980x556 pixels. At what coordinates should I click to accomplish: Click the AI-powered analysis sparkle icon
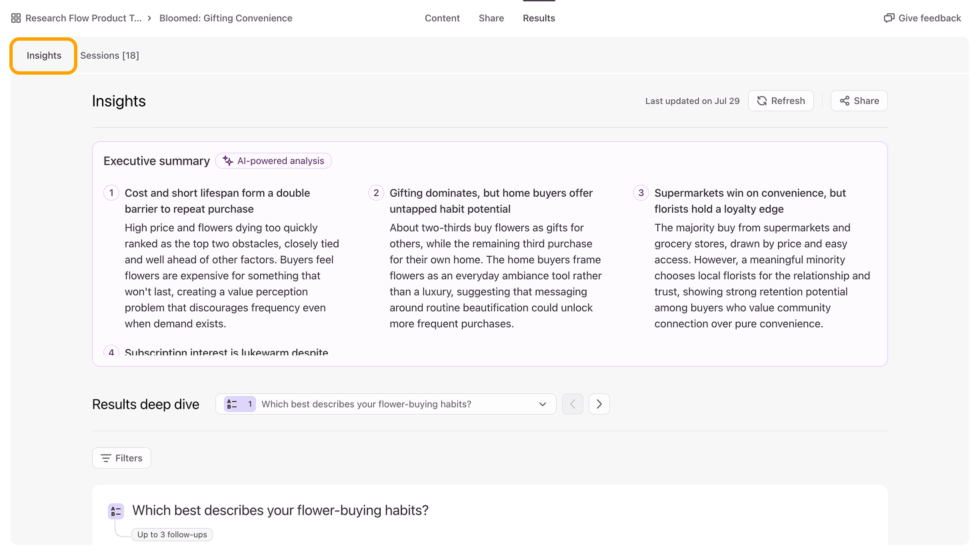click(x=228, y=161)
